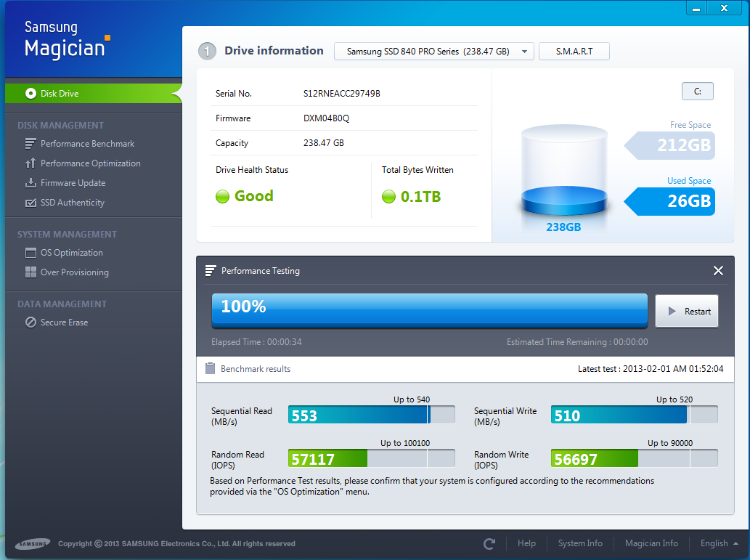Screen dimensions: 750x560
Task: Select the C: drive partition button
Action: click(x=697, y=92)
